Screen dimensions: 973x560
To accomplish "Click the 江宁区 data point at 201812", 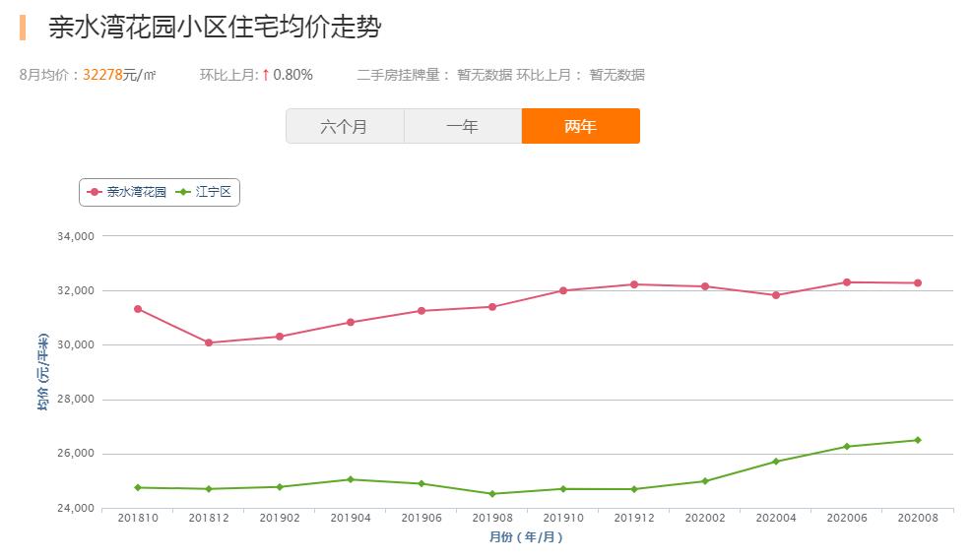I will (209, 489).
